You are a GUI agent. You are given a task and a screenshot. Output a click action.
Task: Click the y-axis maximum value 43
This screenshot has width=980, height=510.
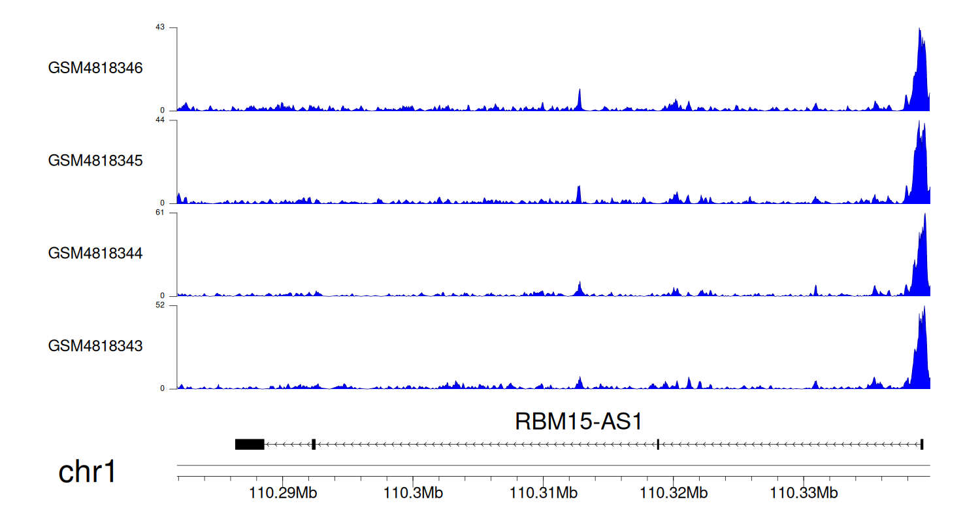(159, 27)
